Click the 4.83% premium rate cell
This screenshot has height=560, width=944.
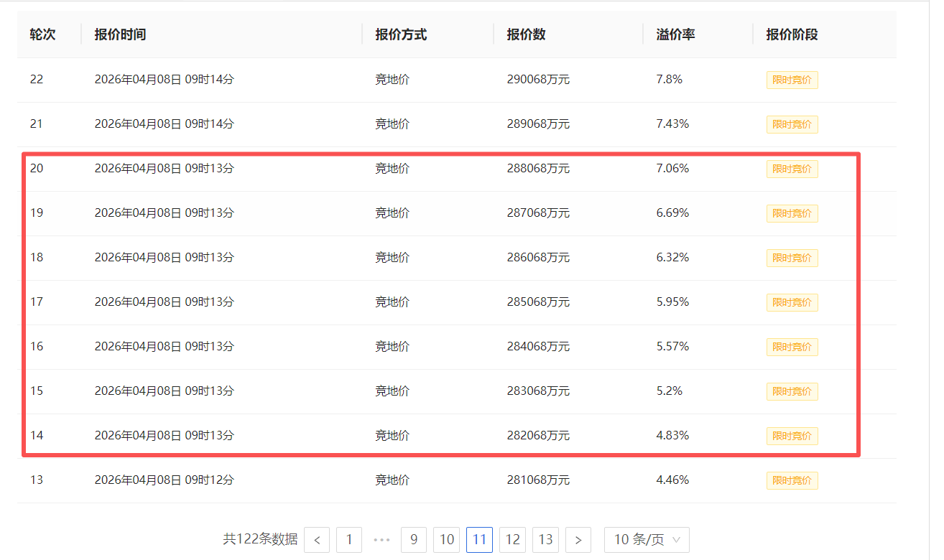click(672, 436)
